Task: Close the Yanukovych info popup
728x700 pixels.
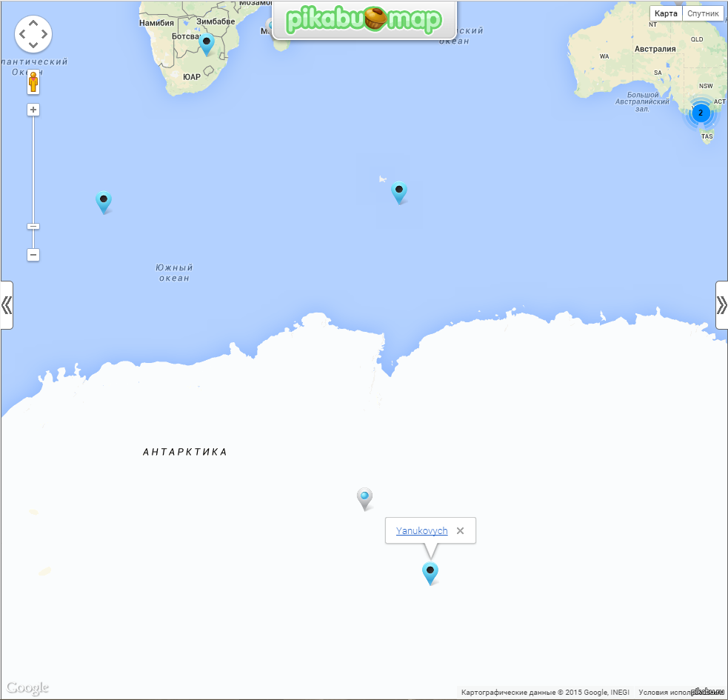Action: [460, 531]
